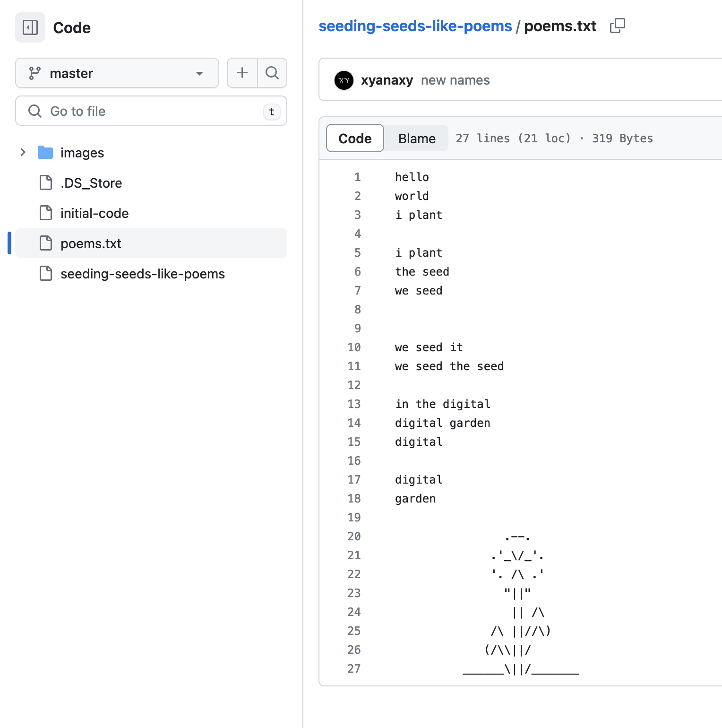The width and height of the screenshot is (722, 728).
Task: Open the master branch dropdown
Action: click(x=117, y=73)
